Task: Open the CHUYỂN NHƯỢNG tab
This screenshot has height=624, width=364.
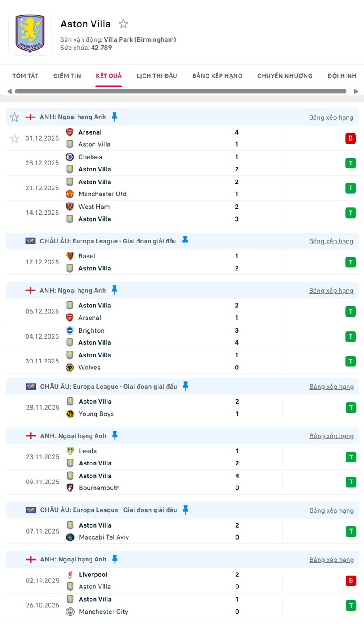Action: click(x=285, y=76)
